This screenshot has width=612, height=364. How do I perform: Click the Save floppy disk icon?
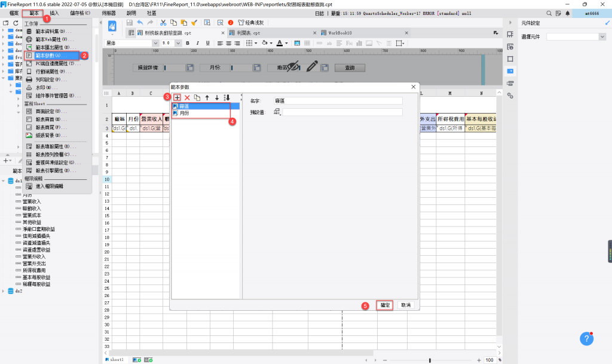(130, 23)
